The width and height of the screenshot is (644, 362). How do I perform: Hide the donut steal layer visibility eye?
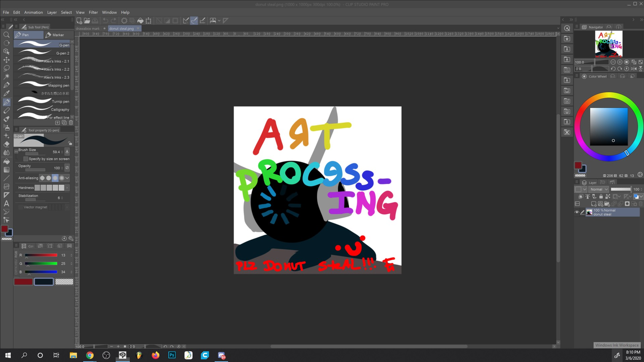(577, 212)
